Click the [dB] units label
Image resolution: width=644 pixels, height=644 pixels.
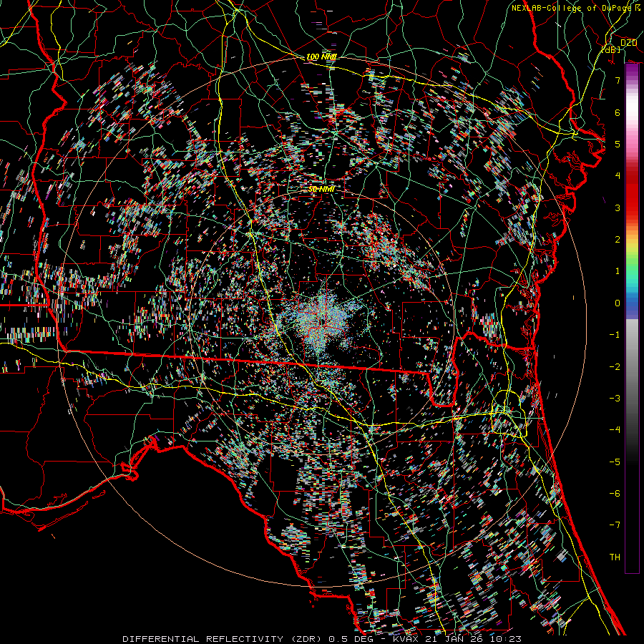coord(611,49)
